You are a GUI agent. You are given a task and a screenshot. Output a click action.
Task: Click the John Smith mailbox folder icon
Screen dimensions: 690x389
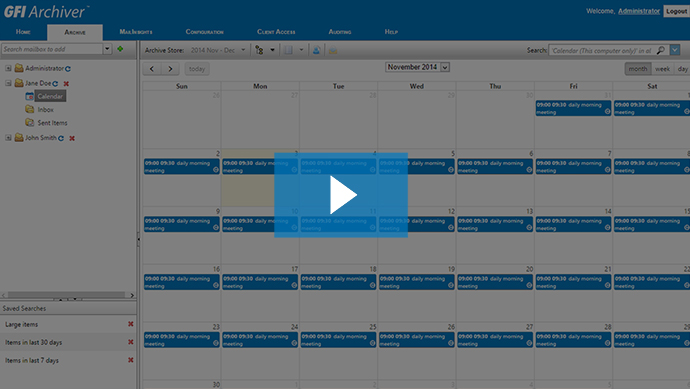(19, 137)
